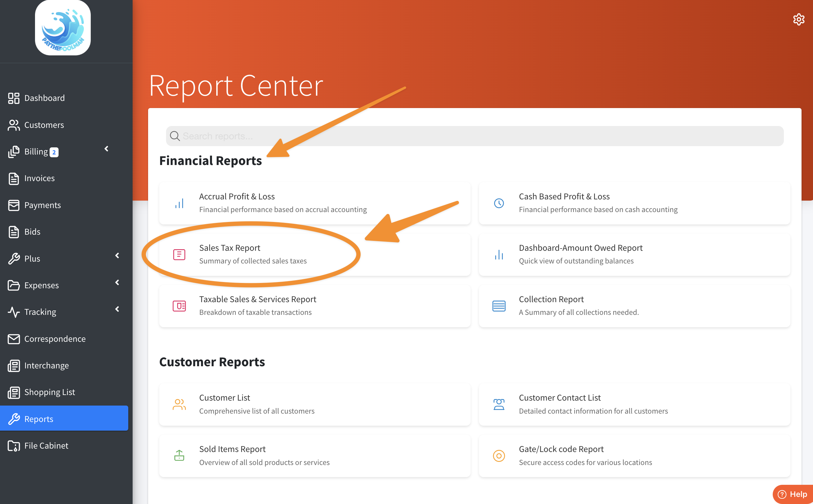Open the Sales Tax Report
The image size is (813, 504).
(314, 255)
